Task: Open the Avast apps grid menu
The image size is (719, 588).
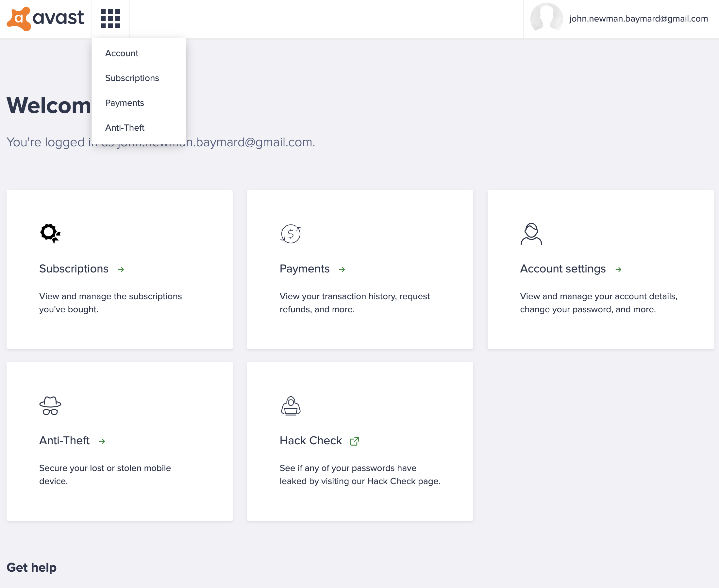Action: (x=110, y=19)
